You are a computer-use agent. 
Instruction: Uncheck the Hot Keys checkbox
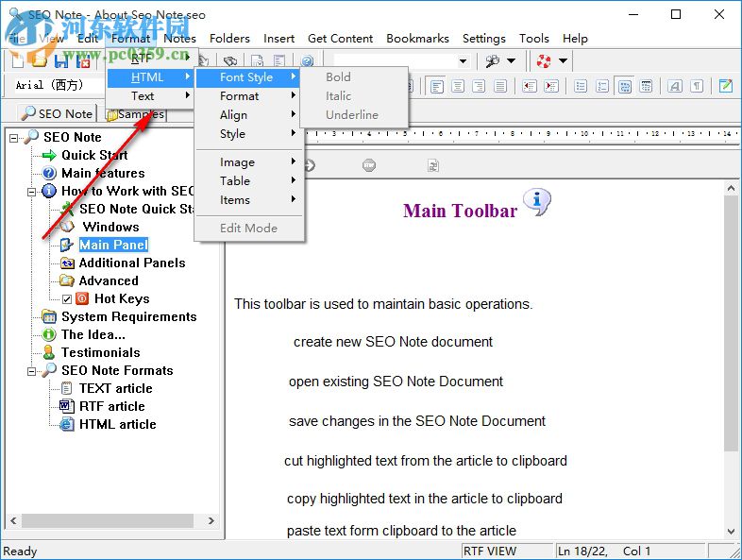pos(67,299)
